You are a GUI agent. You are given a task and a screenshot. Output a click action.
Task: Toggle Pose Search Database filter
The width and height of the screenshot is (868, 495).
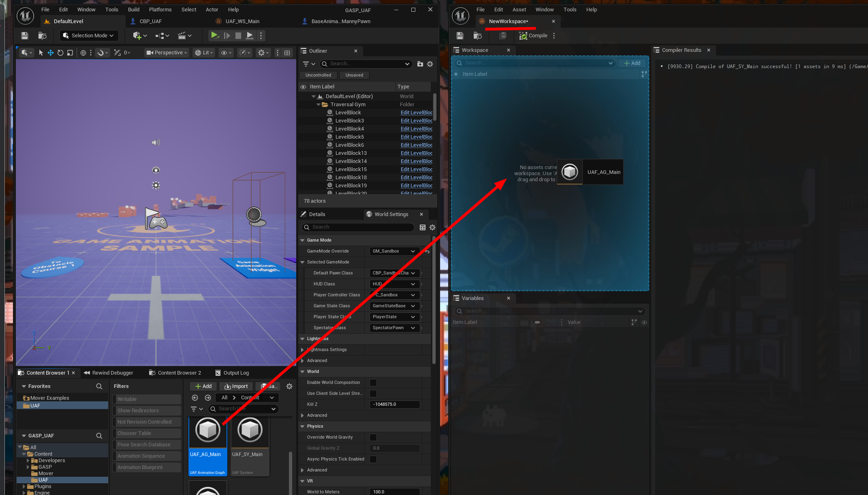147,445
